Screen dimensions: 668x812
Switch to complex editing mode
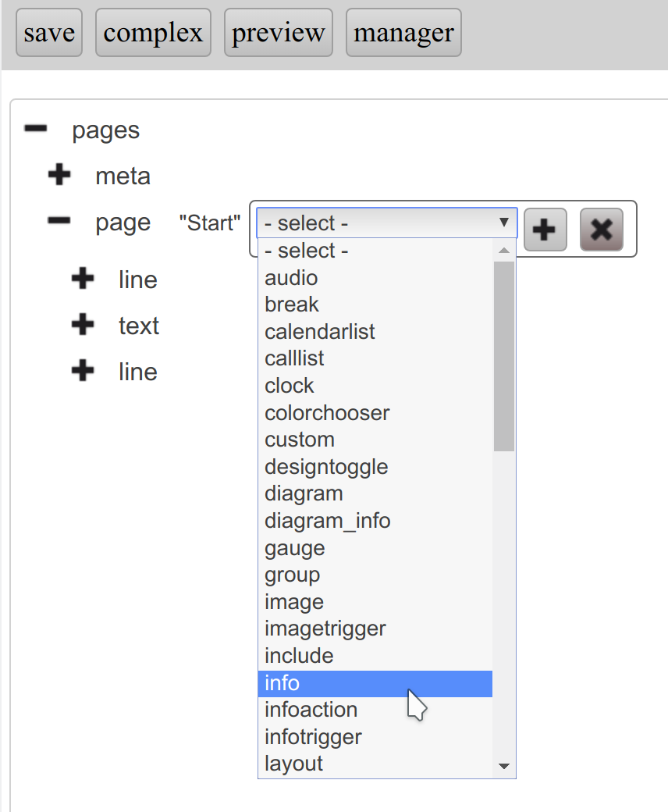[x=153, y=33]
